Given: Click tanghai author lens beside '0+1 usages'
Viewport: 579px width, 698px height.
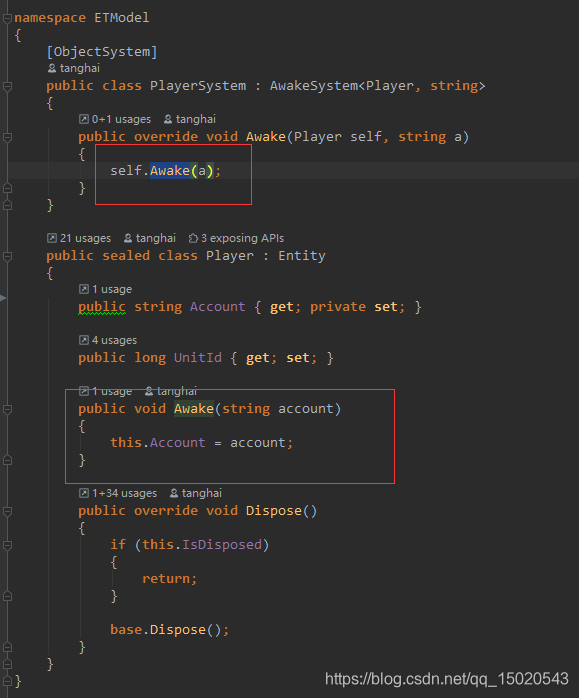Looking at the screenshot, I should click(190, 119).
